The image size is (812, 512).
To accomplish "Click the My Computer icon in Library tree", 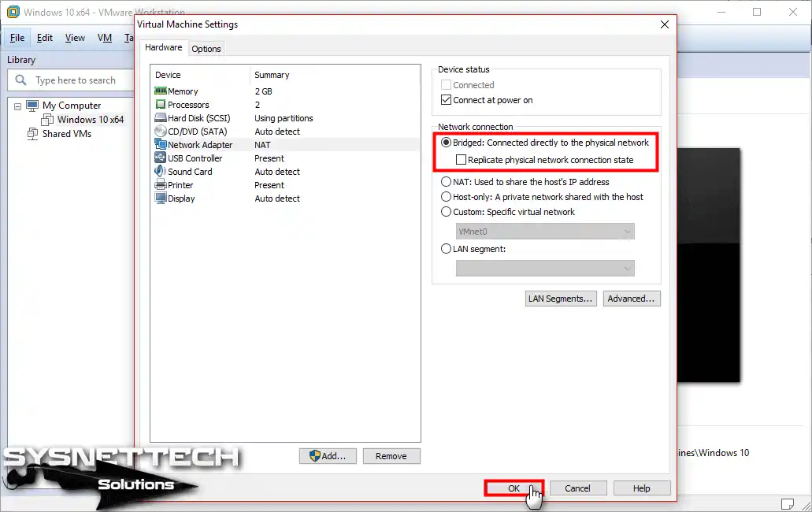I will [x=32, y=106].
